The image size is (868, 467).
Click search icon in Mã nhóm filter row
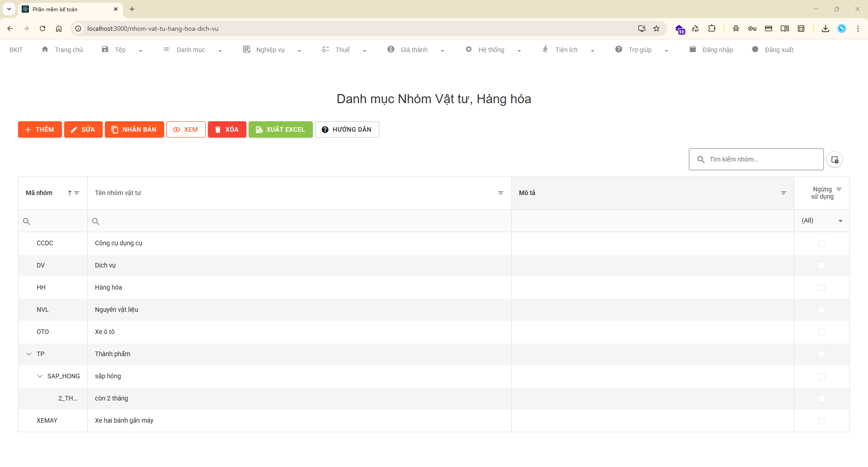(x=27, y=221)
